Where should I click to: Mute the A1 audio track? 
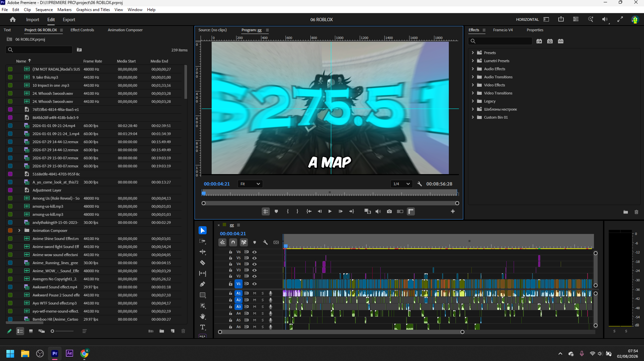click(255, 293)
